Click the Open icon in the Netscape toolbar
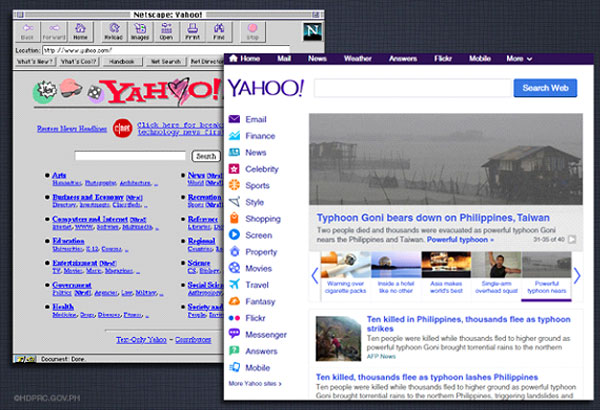 pos(166,32)
